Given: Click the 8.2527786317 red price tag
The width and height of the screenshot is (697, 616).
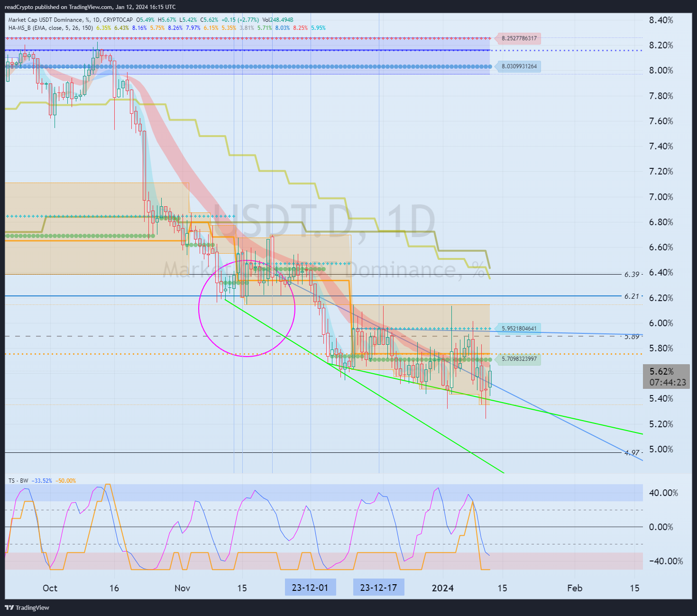Looking at the screenshot, I should (518, 38).
